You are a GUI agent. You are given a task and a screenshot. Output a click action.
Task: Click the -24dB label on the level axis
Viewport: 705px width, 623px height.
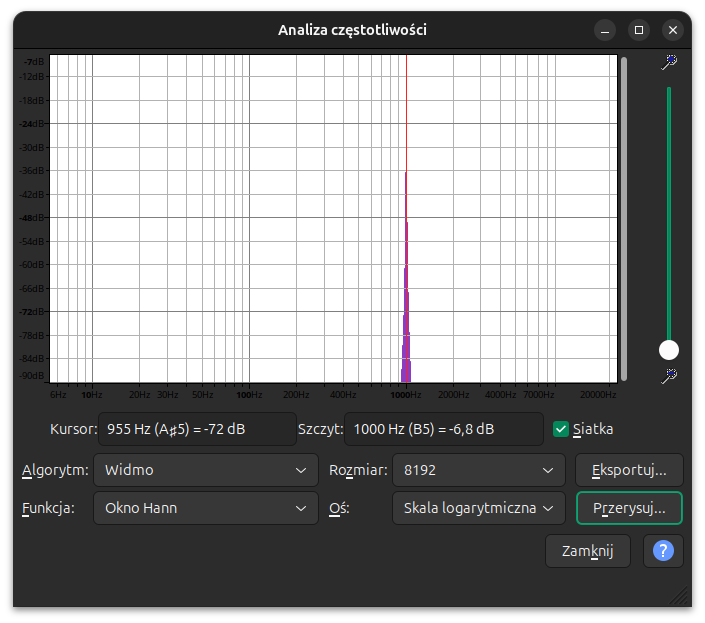[32, 124]
